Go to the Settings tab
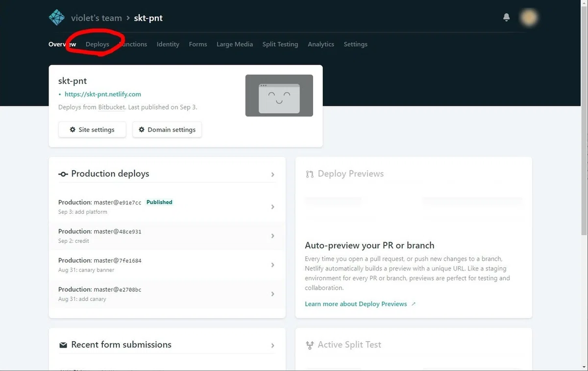Image resolution: width=588 pixels, height=371 pixels. [356, 44]
